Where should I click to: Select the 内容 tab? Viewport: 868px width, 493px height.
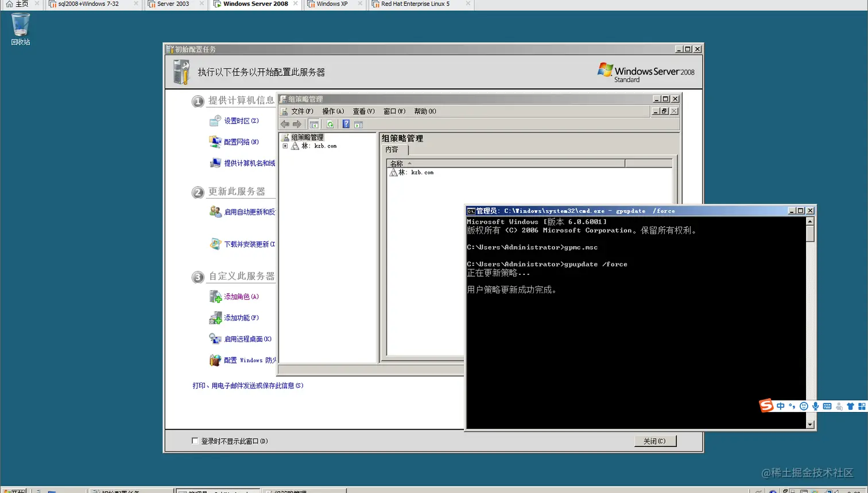[395, 150]
